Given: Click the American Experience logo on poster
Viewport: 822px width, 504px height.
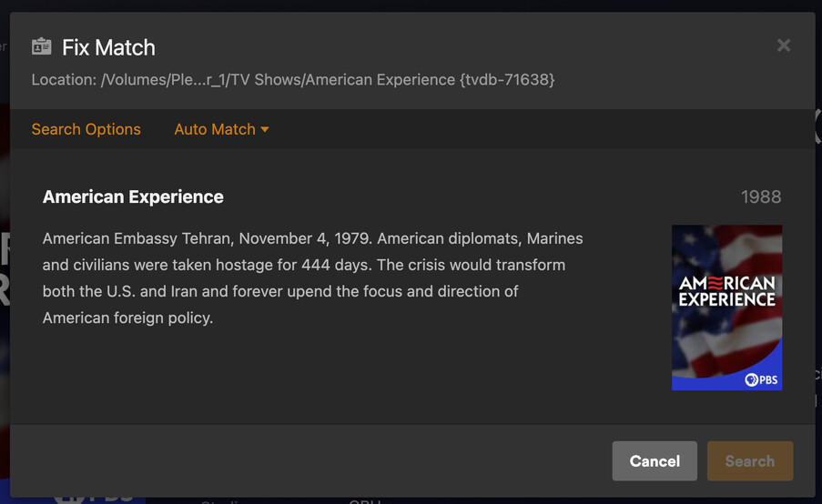Looking at the screenshot, I should (x=726, y=291).
